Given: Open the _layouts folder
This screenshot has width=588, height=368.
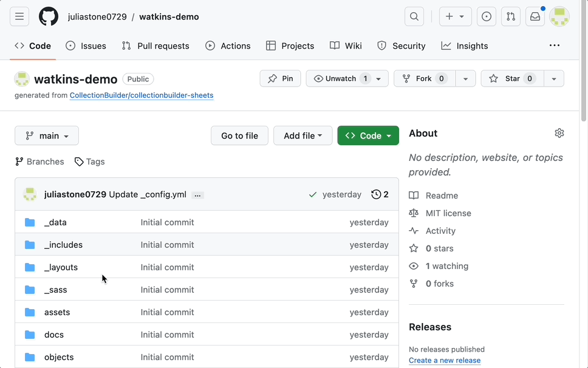Looking at the screenshot, I should [x=61, y=267].
